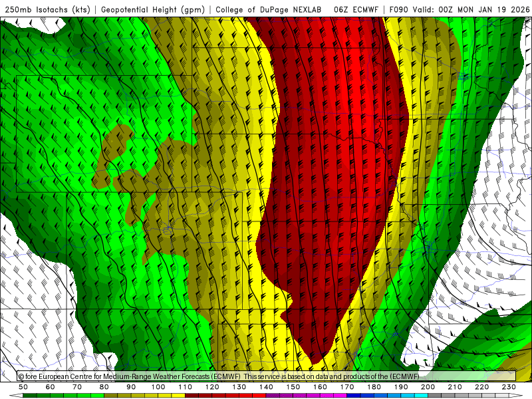Click the '50' value on the color scale
The image size is (532, 399).
(23, 387)
